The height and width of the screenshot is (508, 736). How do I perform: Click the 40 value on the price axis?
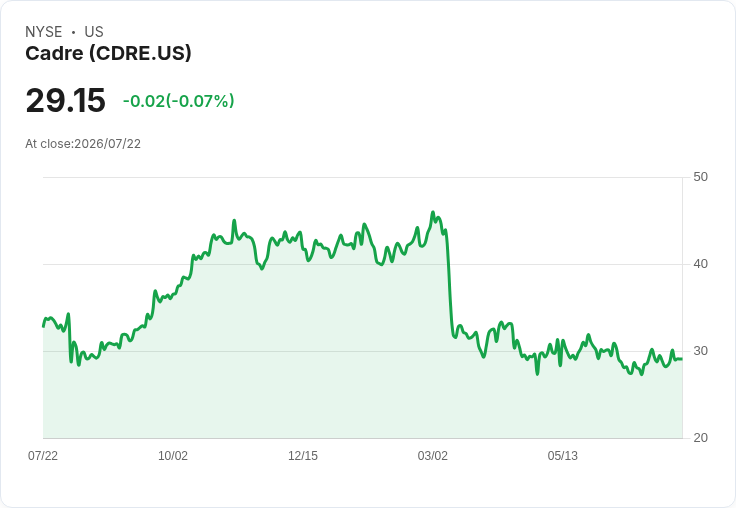[x=700, y=264]
